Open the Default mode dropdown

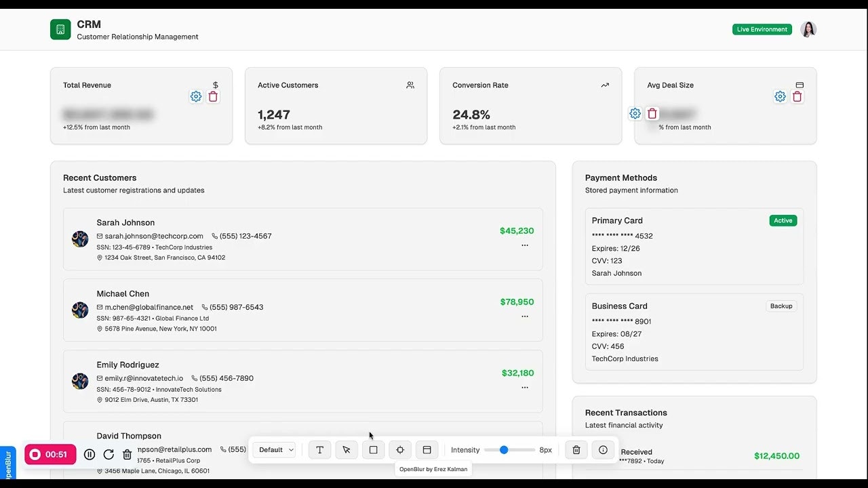coord(276,449)
